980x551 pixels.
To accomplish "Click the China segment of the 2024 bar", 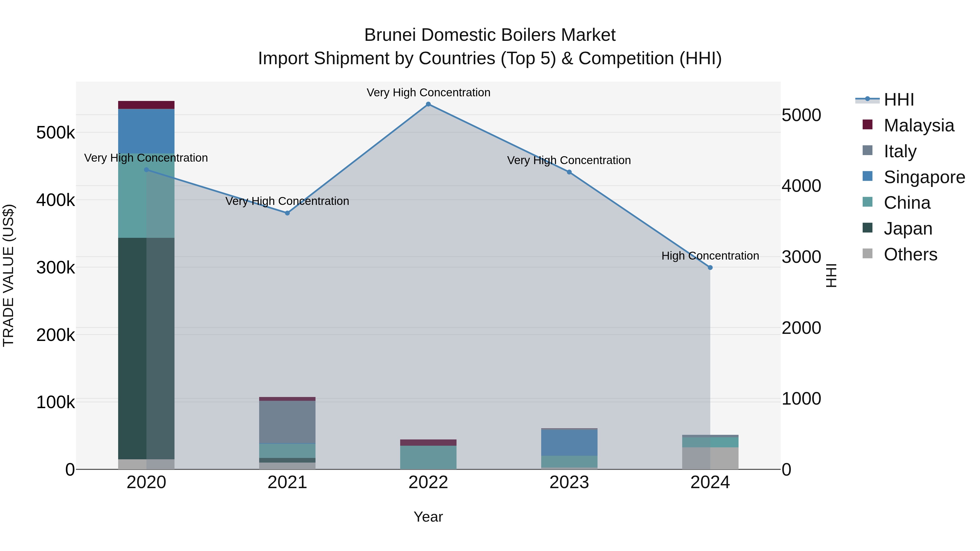I will [x=710, y=443].
